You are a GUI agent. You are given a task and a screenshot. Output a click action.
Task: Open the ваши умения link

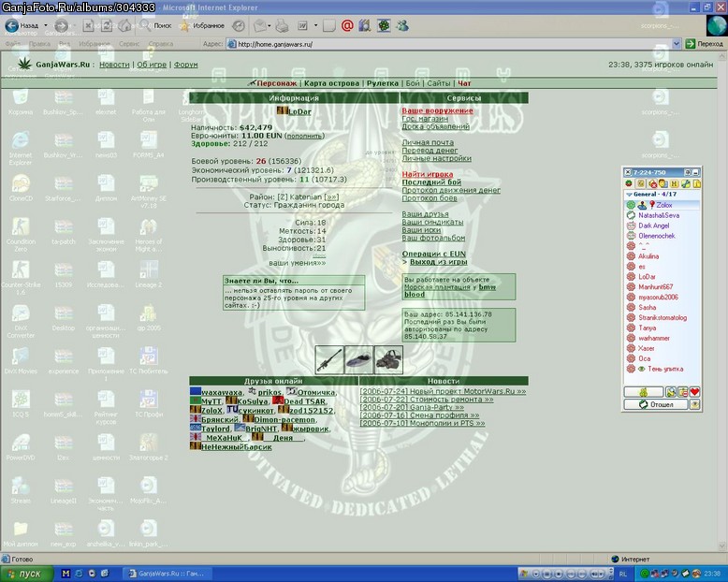point(298,263)
